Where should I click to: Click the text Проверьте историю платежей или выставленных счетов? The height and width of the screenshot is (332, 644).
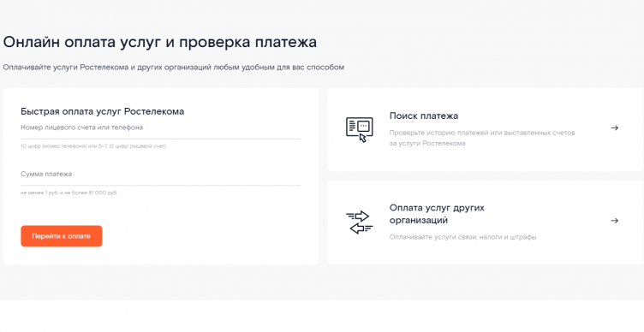tap(482, 133)
